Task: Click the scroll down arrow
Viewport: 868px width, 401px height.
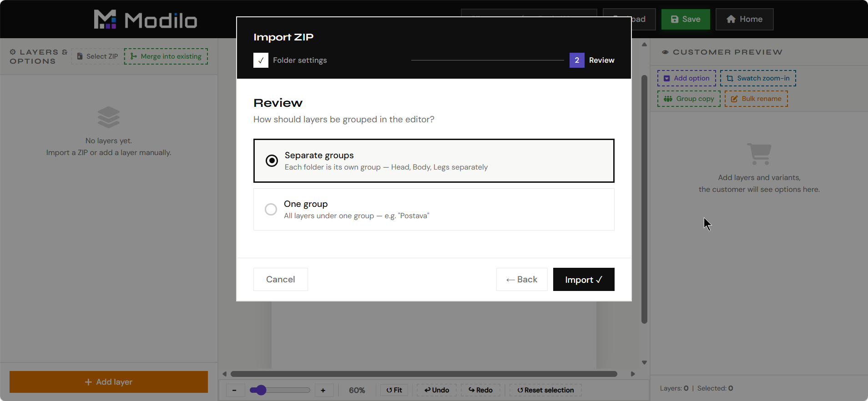Action: click(x=644, y=362)
